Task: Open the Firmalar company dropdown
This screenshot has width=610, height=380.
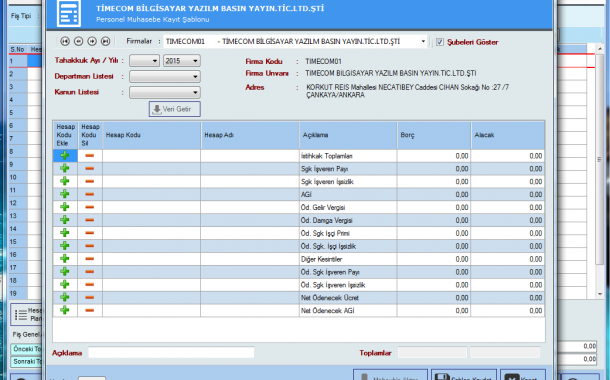Action: [423, 41]
